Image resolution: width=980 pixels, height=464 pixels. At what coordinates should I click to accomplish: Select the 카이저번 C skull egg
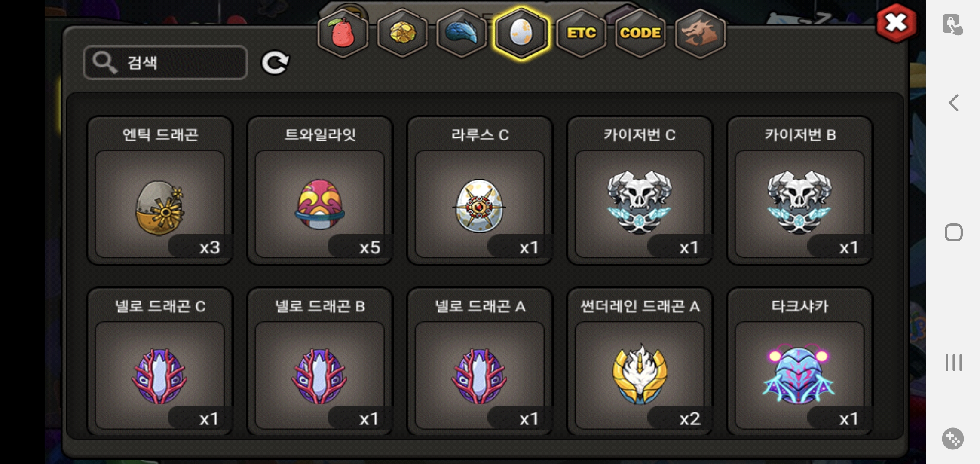640,191
